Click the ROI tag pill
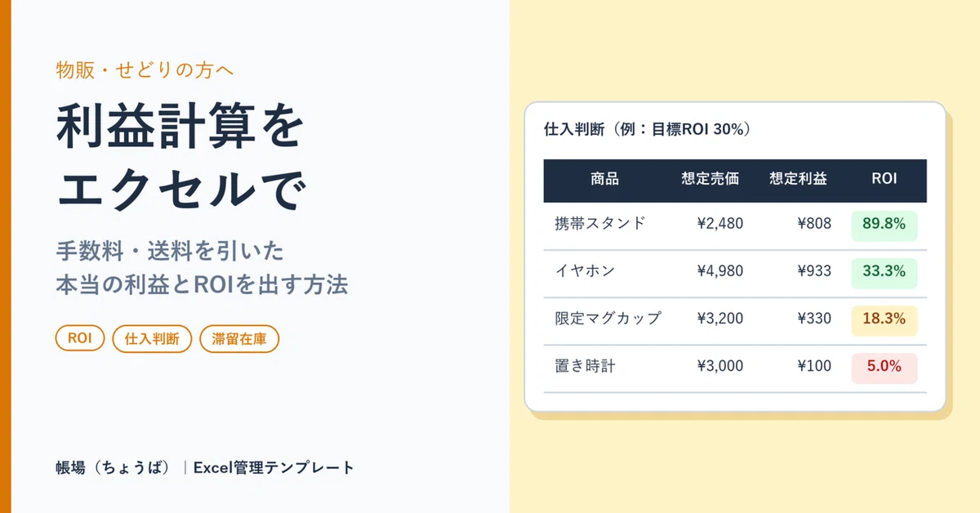Image resolution: width=980 pixels, height=513 pixels. (80, 339)
